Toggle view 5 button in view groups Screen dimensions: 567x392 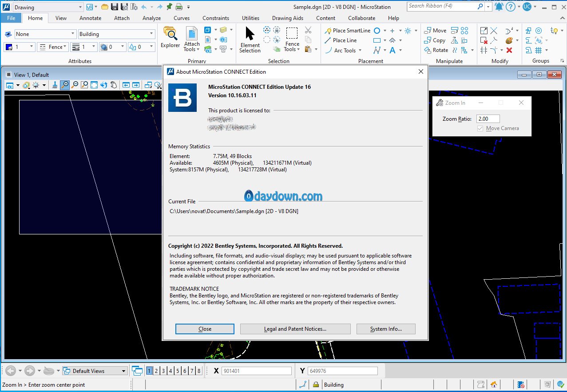pyautogui.click(x=178, y=371)
